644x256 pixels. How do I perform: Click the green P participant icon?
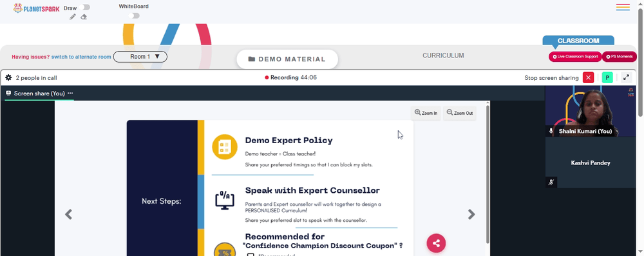coord(607,77)
